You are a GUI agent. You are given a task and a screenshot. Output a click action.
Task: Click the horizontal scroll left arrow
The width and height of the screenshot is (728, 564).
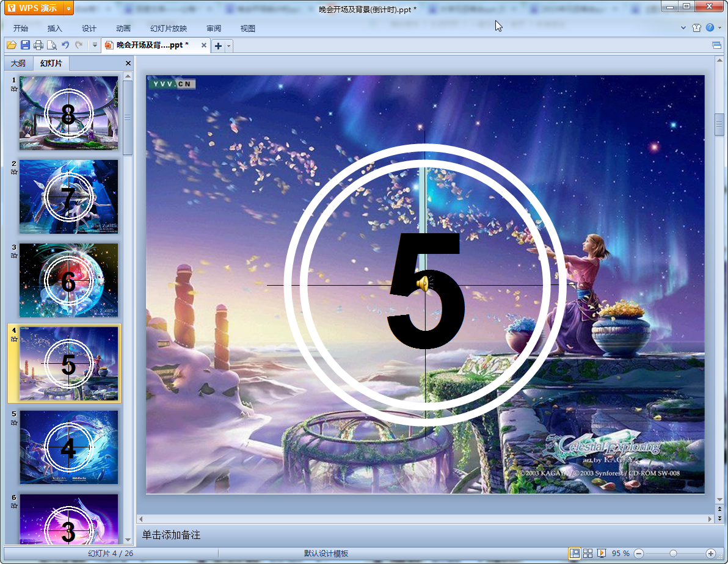140,519
